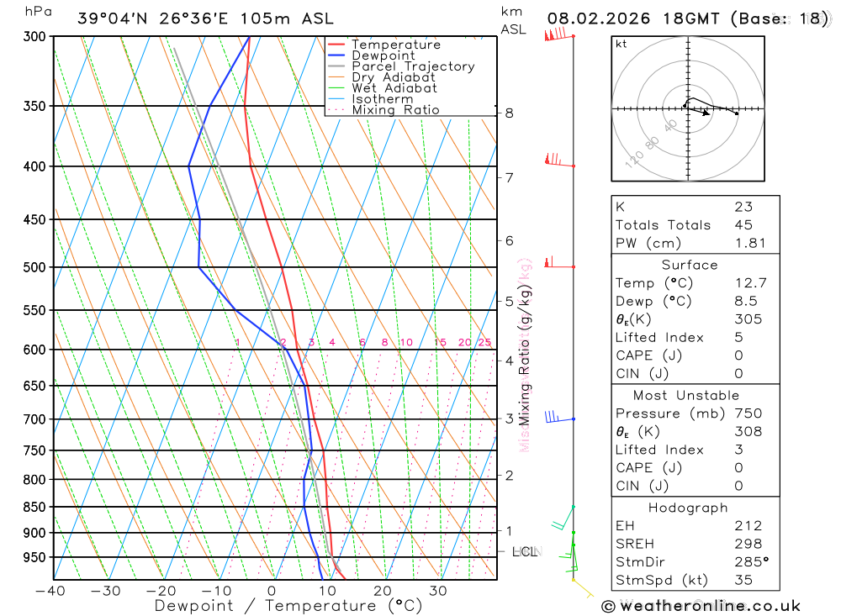Click the 5 km altitude label
The image size is (841, 616).
509,302
